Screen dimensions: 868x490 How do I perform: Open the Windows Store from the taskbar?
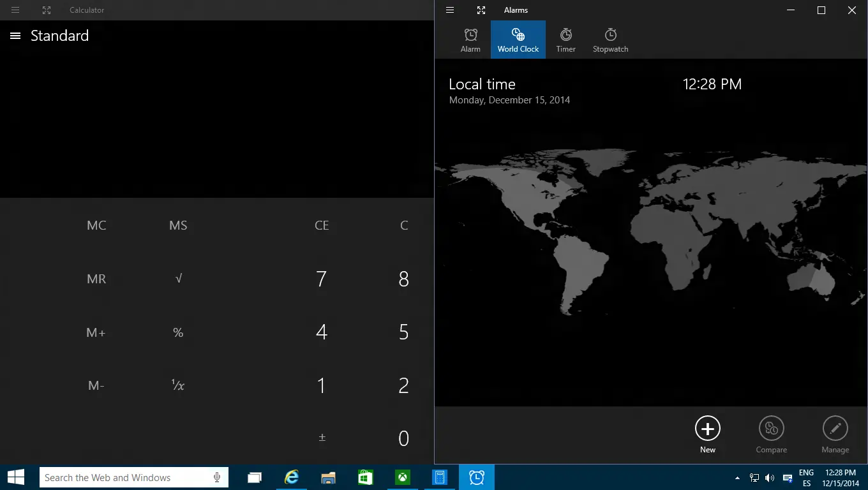[365, 477]
